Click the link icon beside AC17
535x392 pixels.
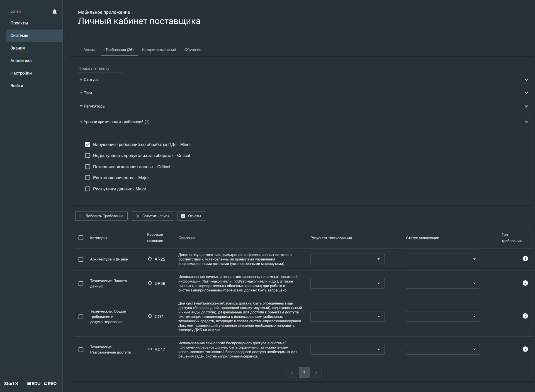pyautogui.click(x=150, y=349)
